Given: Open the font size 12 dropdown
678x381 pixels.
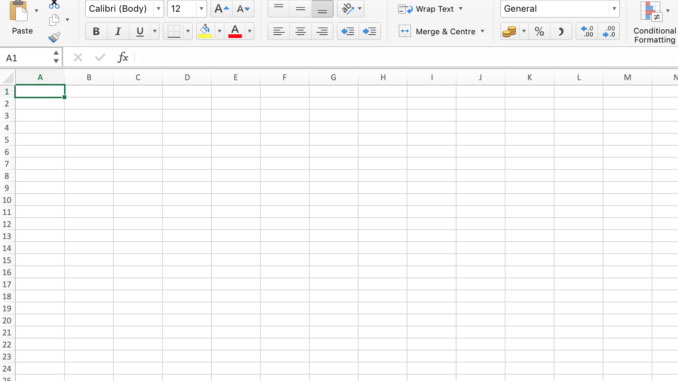Looking at the screenshot, I should 201,9.
